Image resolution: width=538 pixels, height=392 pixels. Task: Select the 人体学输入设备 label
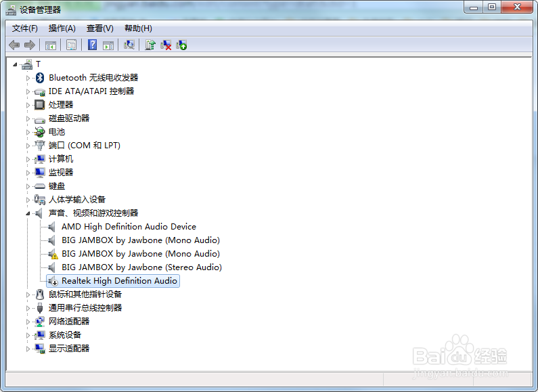(x=77, y=200)
